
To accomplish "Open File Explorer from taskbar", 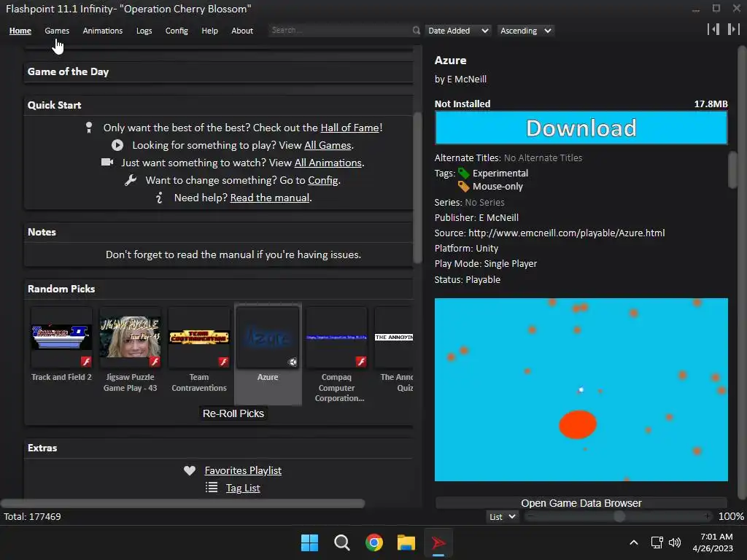I will pos(406,542).
